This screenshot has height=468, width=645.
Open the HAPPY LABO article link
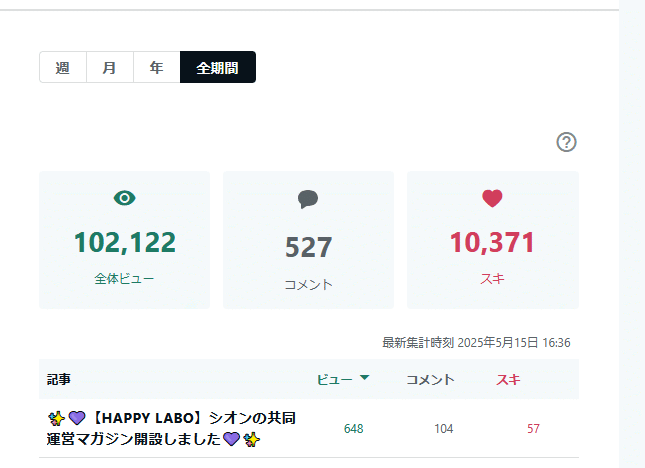[171, 429]
